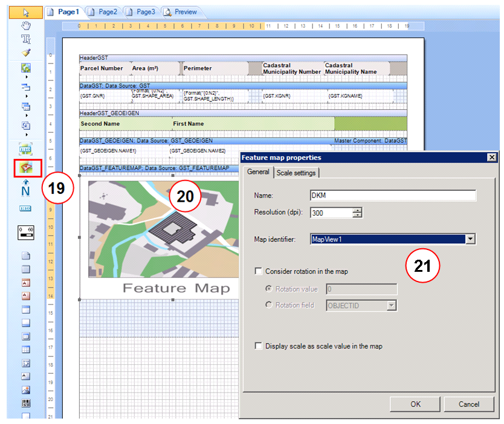
Task: Dismiss the dialog with Cancel
Action: pyautogui.click(x=469, y=404)
